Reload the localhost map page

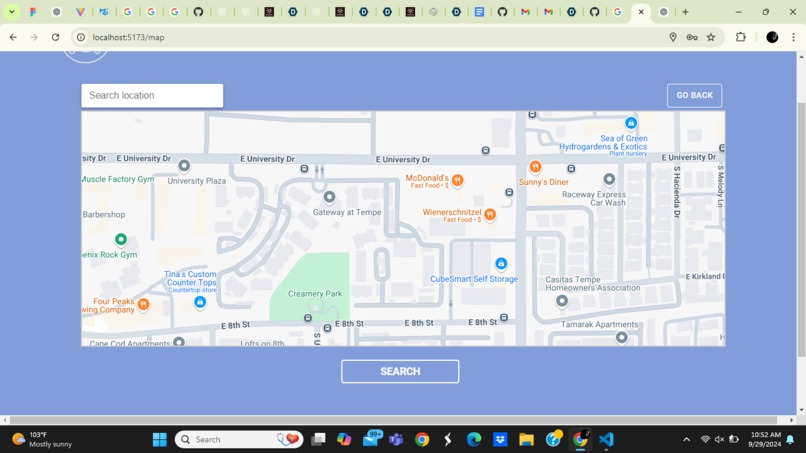tap(56, 37)
